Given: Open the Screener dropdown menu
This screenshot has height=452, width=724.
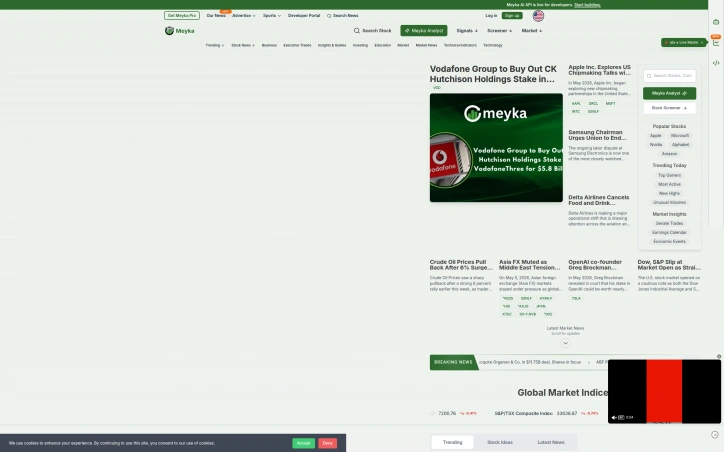Looking at the screenshot, I should (500, 30).
